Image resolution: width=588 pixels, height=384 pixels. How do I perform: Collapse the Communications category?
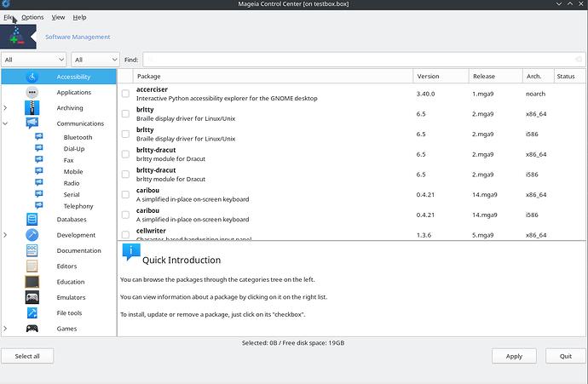[5, 123]
